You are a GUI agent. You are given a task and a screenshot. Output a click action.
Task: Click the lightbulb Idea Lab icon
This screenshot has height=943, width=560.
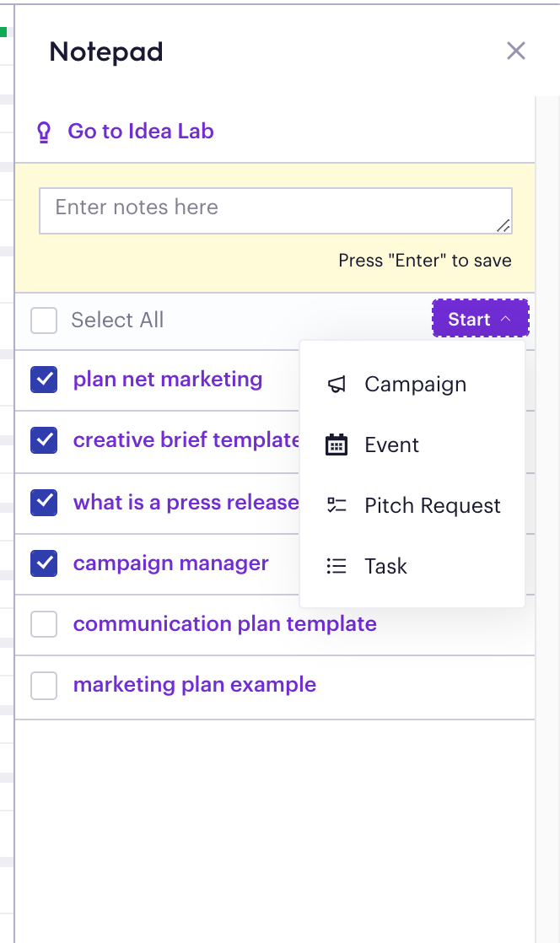tap(44, 132)
